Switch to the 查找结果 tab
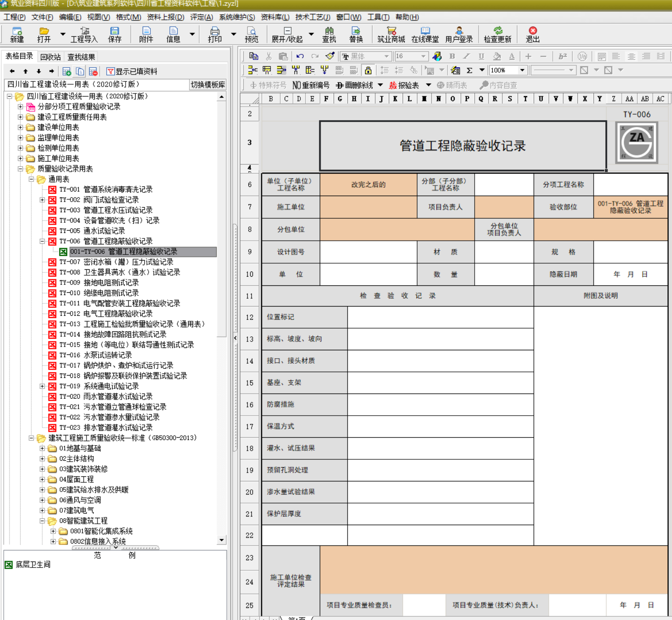The image size is (672, 620). point(81,57)
